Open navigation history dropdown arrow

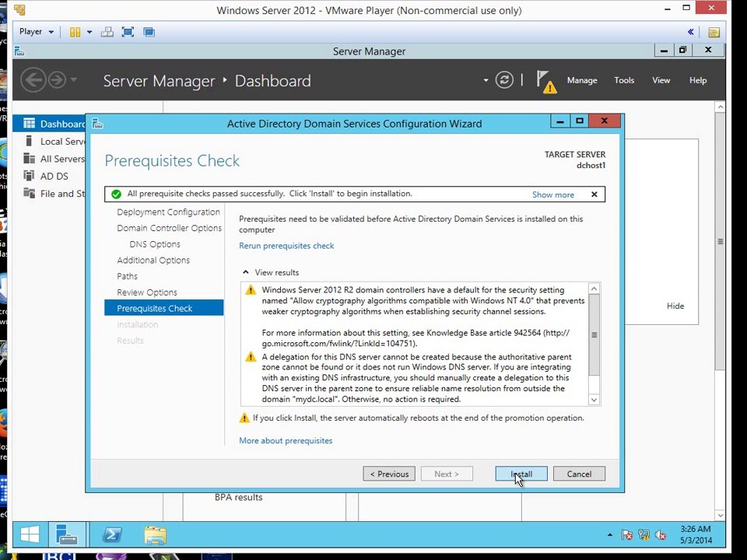[x=73, y=79]
